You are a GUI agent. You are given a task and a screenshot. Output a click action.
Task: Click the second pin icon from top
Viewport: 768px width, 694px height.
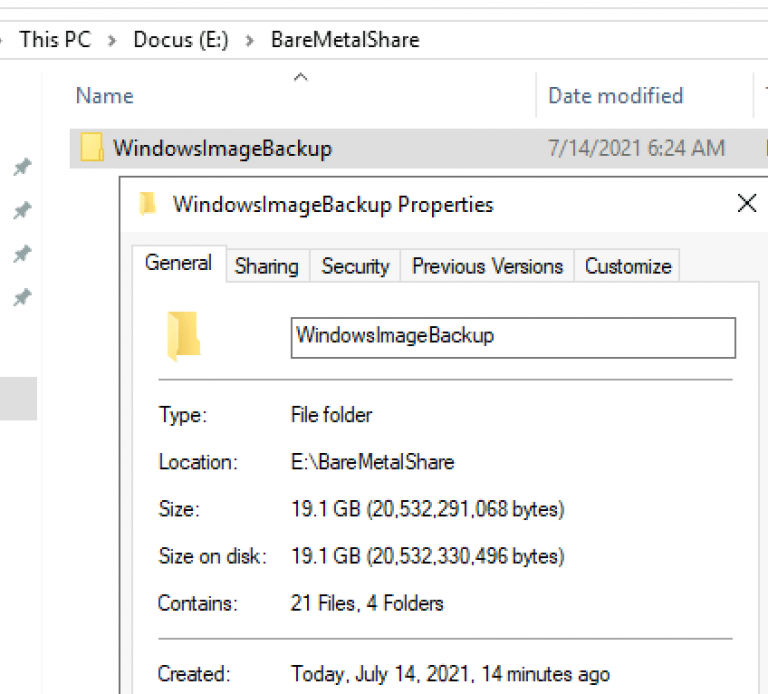(21, 210)
